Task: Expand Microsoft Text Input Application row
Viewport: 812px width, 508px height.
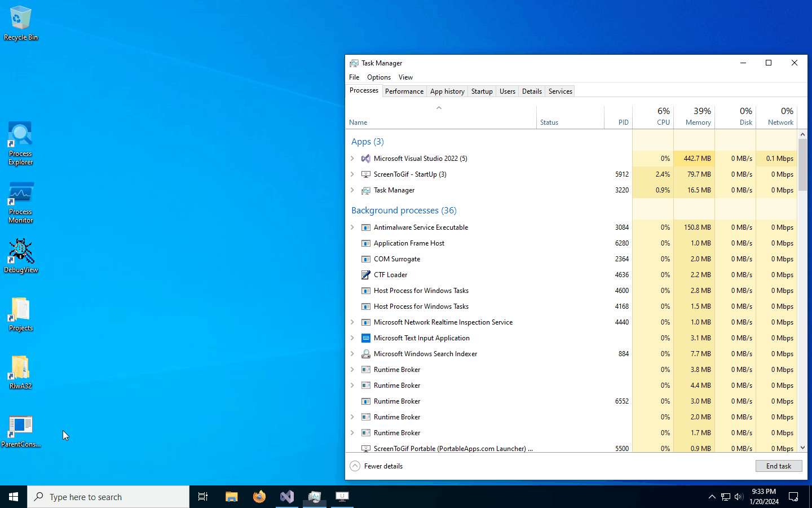Action: [352, 338]
